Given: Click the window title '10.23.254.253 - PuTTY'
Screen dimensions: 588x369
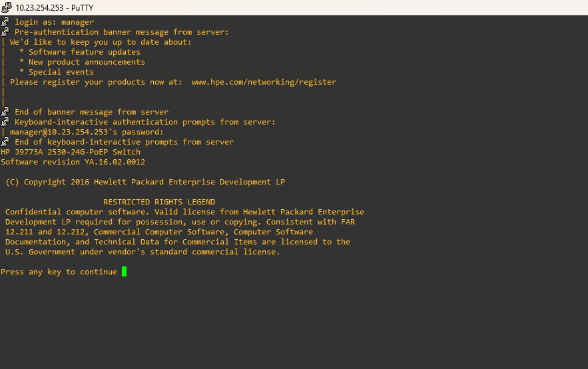Looking at the screenshot, I should coord(55,7).
